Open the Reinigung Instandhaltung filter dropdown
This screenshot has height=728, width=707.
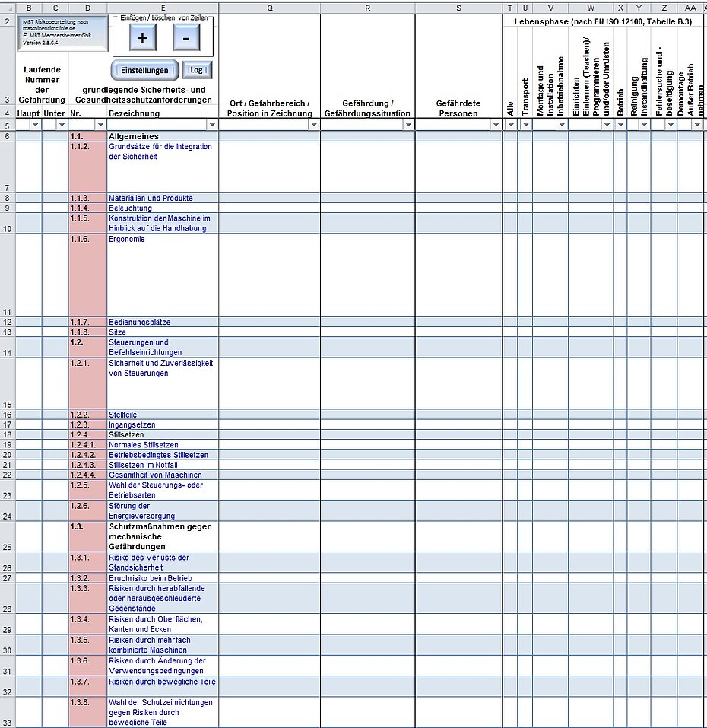coord(644,125)
